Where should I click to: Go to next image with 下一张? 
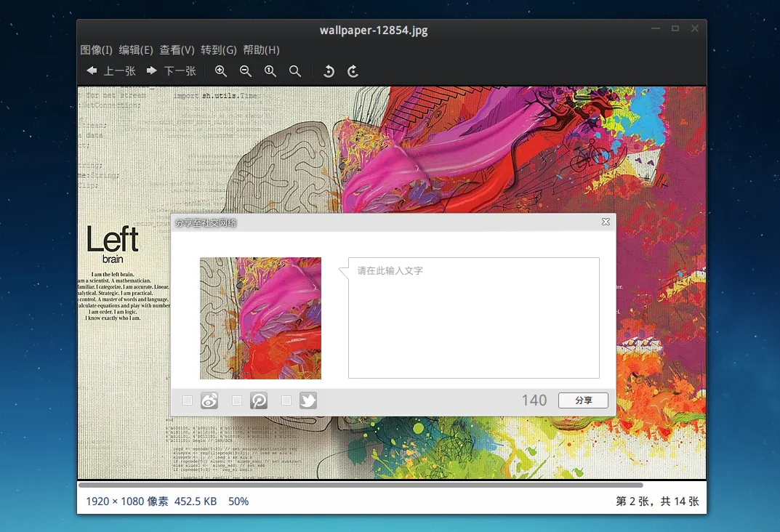(172, 71)
